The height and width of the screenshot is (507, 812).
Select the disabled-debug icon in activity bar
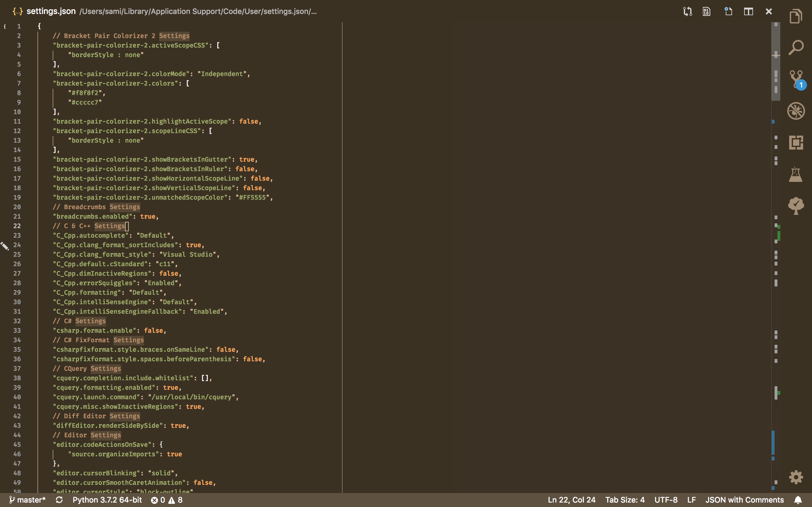[796, 111]
